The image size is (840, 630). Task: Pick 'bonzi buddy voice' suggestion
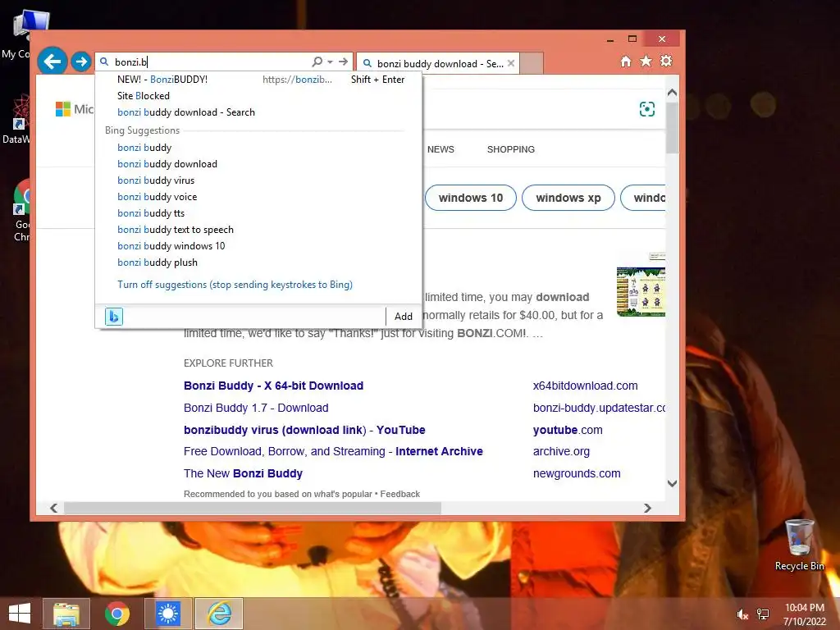(x=258, y=197)
